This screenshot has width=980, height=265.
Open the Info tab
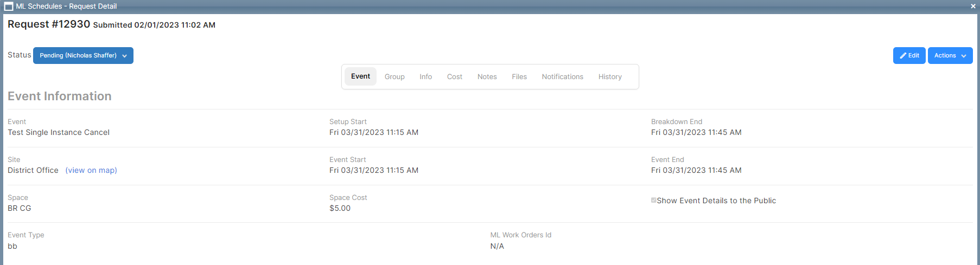[x=425, y=77]
